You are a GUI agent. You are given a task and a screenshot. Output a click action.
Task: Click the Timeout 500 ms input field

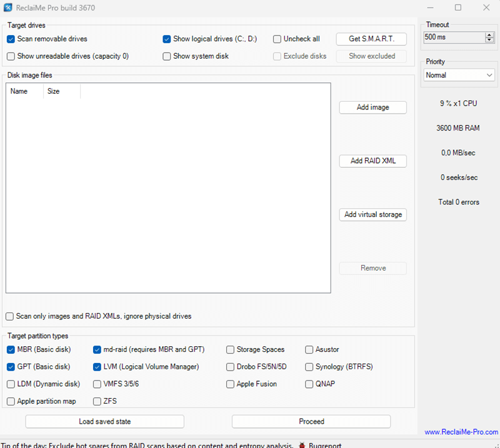tap(454, 37)
